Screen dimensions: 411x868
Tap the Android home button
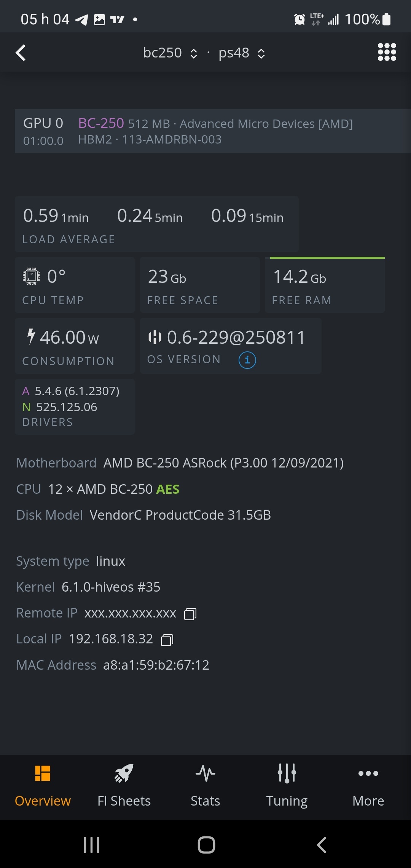click(x=206, y=845)
